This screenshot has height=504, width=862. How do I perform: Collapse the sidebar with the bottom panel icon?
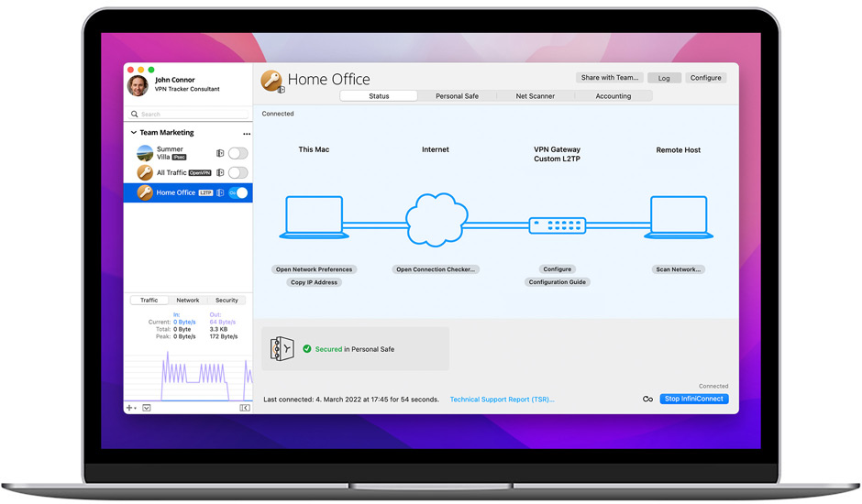[x=245, y=408]
